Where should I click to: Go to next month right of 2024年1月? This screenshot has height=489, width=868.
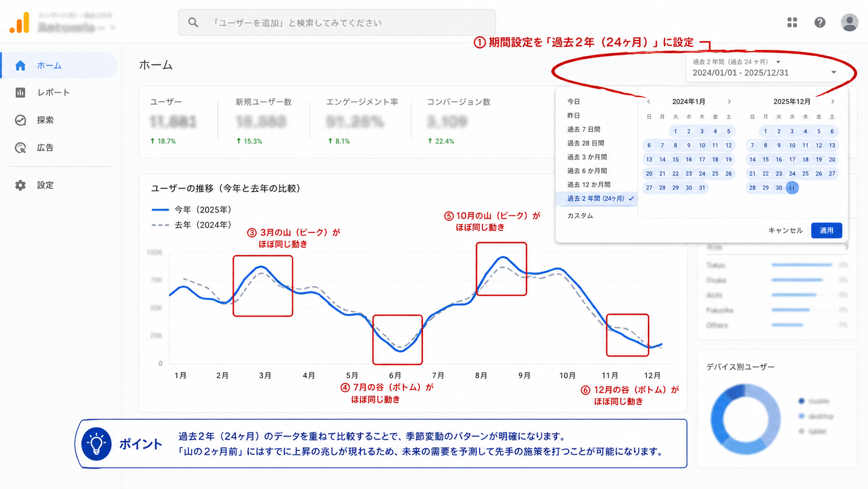pyautogui.click(x=729, y=102)
